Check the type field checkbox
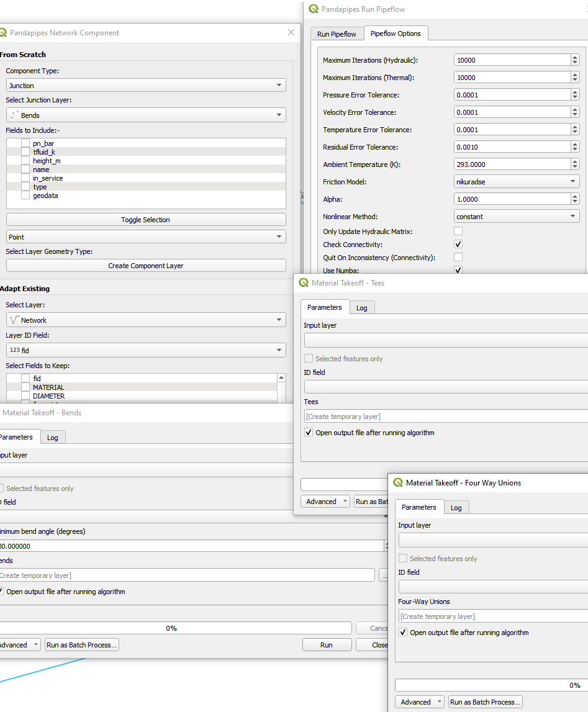Viewport: 588px width, 712px height. click(25, 187)
